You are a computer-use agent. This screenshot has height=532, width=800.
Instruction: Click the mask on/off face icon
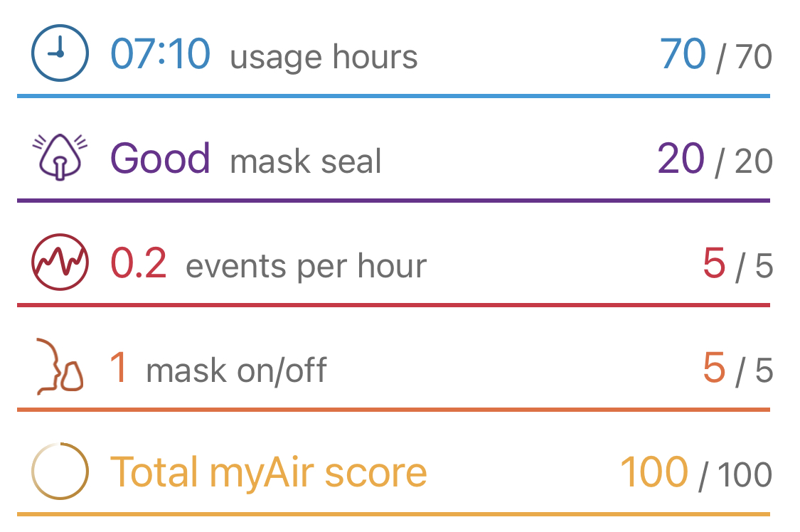coord(60,366)
